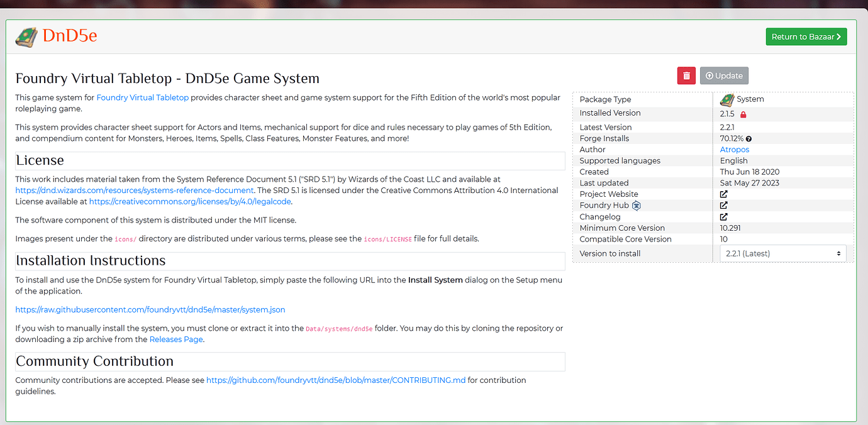The height and width of the screenshot is (425, 868).
Task: Click the Package Type row label
Action: tap(605, 99)
